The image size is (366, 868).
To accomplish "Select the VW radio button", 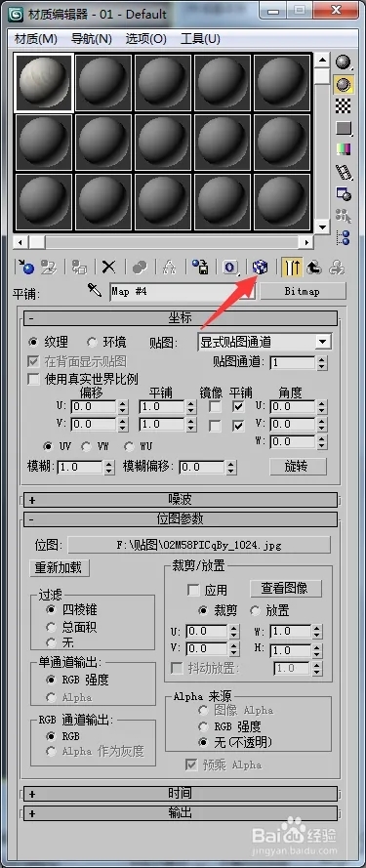I will 86,445.
